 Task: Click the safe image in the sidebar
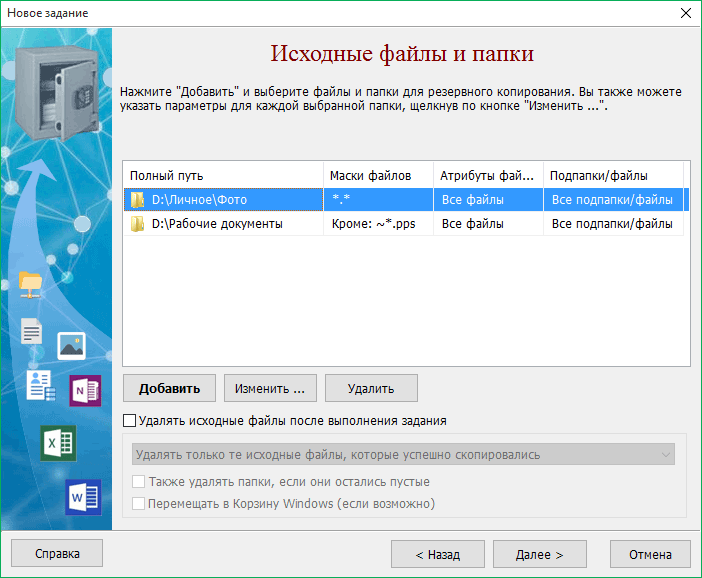tap(56, 91)
